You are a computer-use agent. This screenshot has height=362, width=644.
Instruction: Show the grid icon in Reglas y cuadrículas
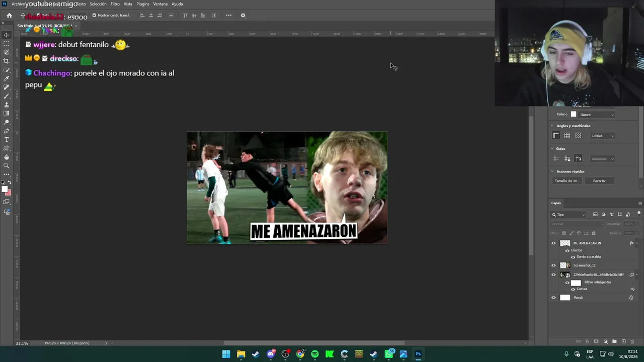click(567, 136)
